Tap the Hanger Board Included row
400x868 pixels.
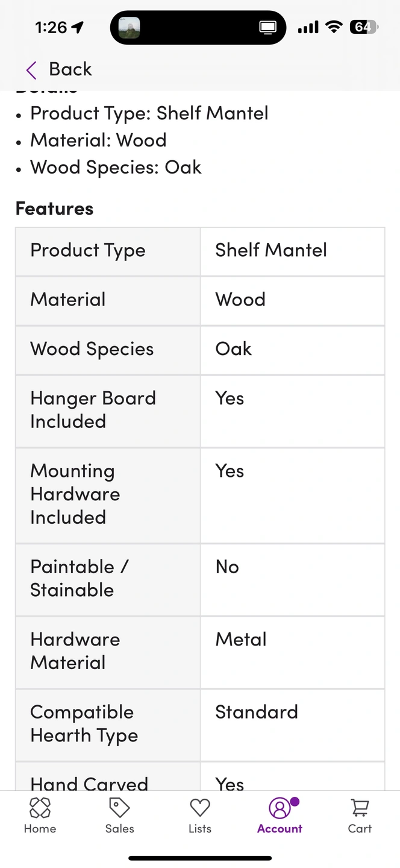pyautogui.click(x=200, y=411)
